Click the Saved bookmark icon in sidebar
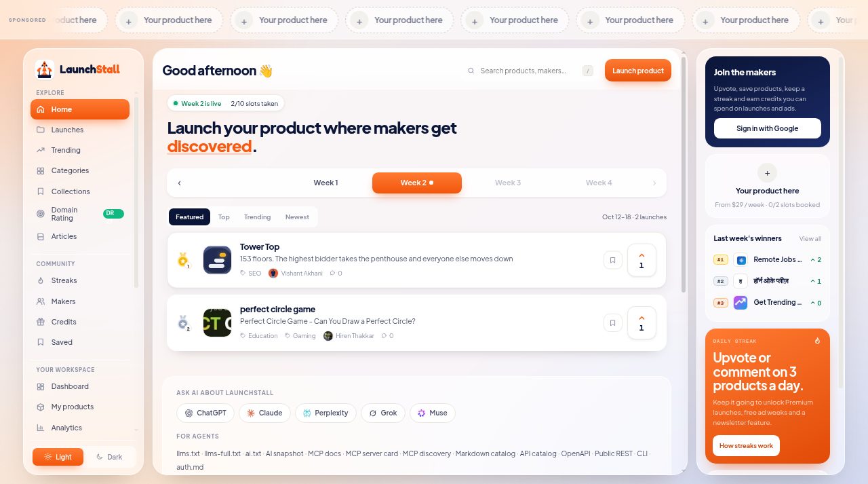Image resolution: width=868 pixels, height=484 pixels. pyautogui.click(x=41, y=342)
